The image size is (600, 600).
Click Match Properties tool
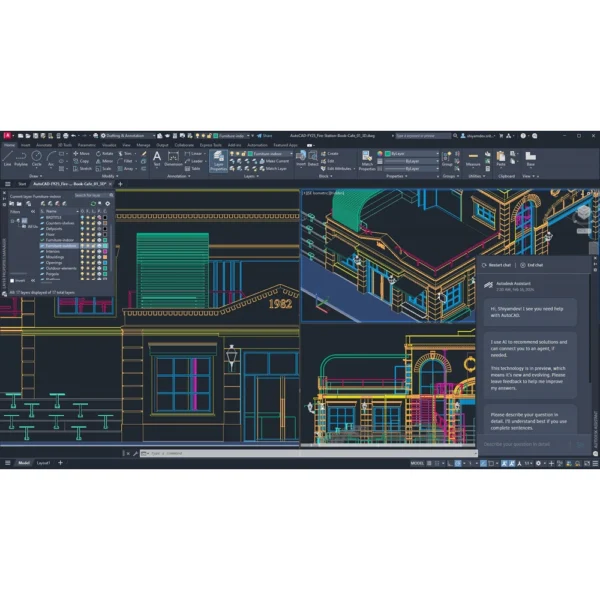tap(367, 160)
